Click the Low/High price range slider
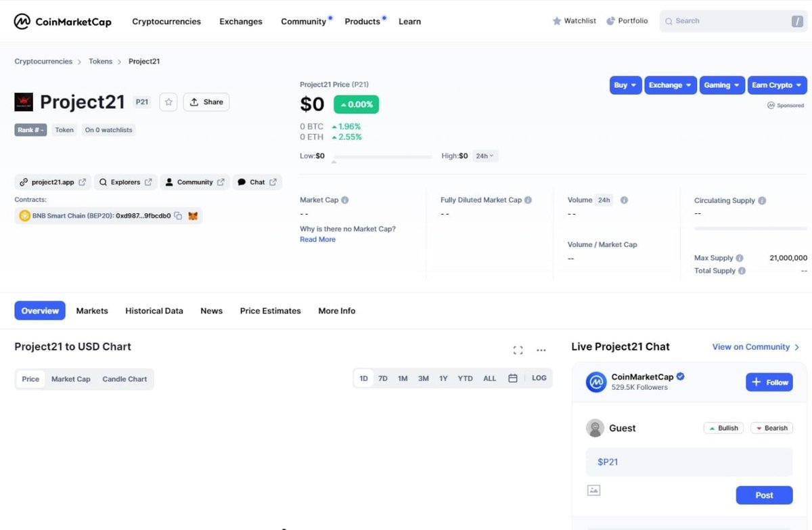 pos(382,157)
